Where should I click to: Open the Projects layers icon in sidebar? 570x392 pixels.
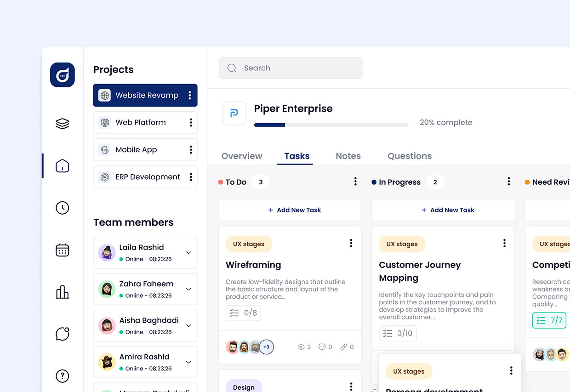coord(62,123)
